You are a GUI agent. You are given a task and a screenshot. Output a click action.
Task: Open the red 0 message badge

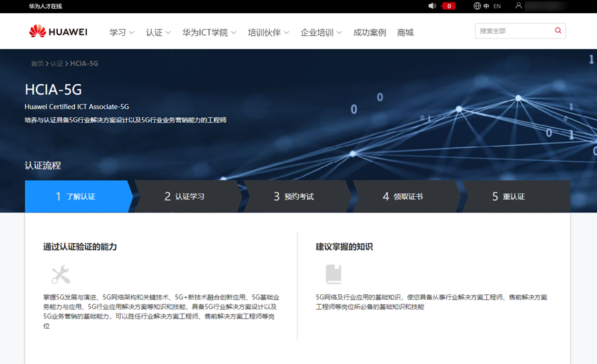coord(449,6)
